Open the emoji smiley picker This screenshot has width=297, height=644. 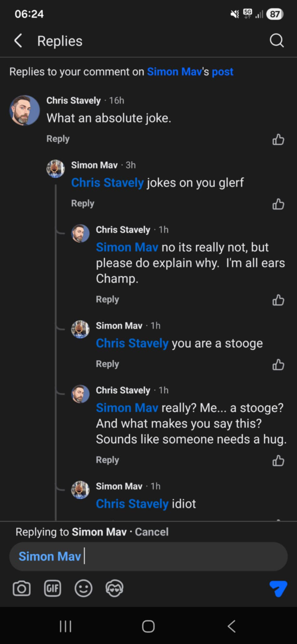coord(83,588)
